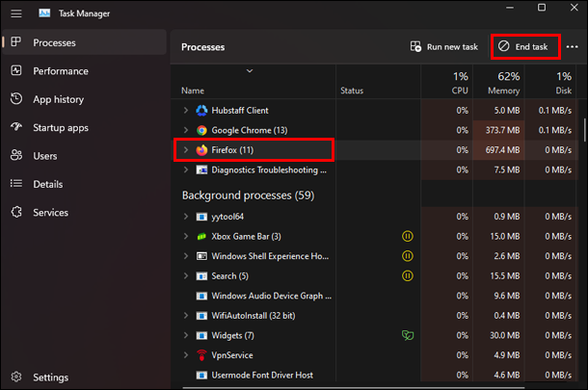This screenshot has height=390, width=588.
Task: Click the Widgets process icon
Action: coord(201,335)
